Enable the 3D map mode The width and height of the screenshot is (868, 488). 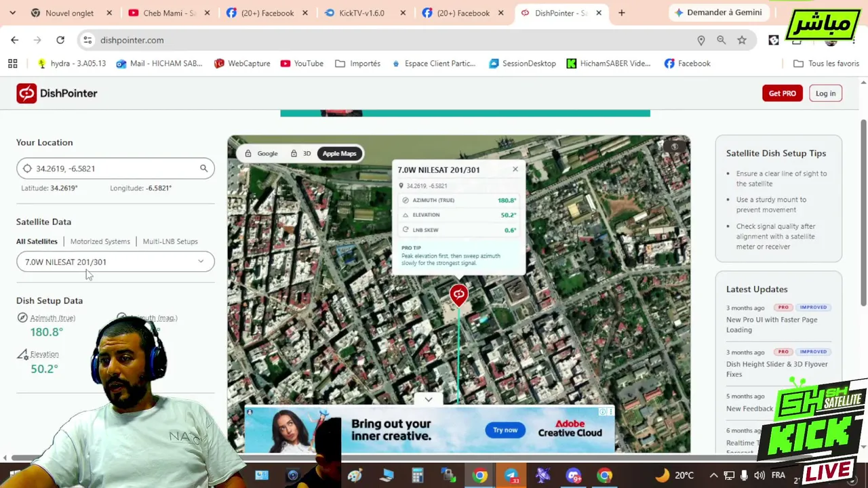[x=300, y=153]
